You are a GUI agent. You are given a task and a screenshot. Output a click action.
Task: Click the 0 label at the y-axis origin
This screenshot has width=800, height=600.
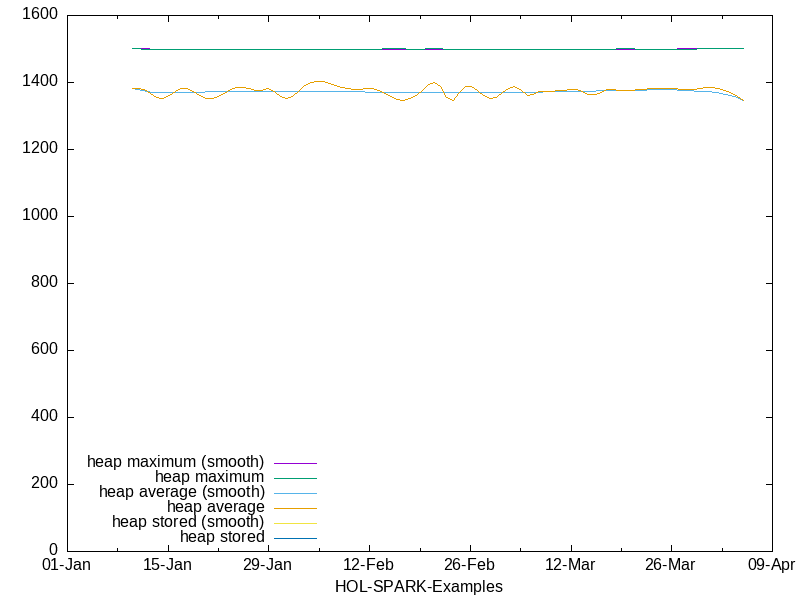[x=53, y=551]
